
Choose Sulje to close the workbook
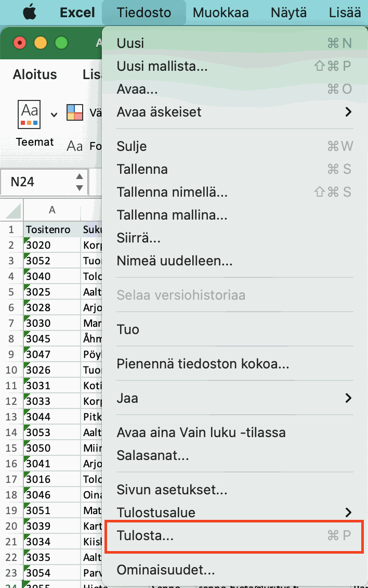[x=234, y=146]
